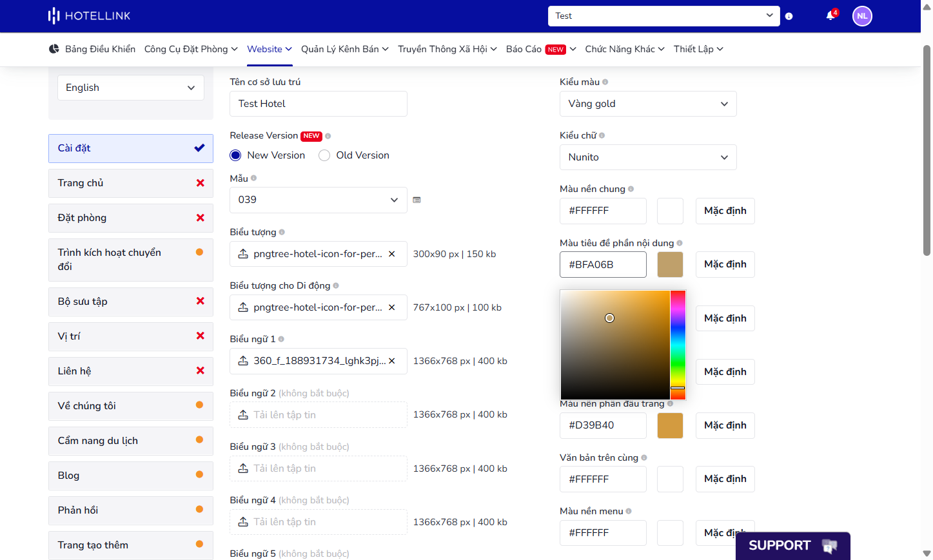This screenshot has height=560, width=933.
Task: Click the #BFA06B hex input field
Action: click(x=603, y=265)
